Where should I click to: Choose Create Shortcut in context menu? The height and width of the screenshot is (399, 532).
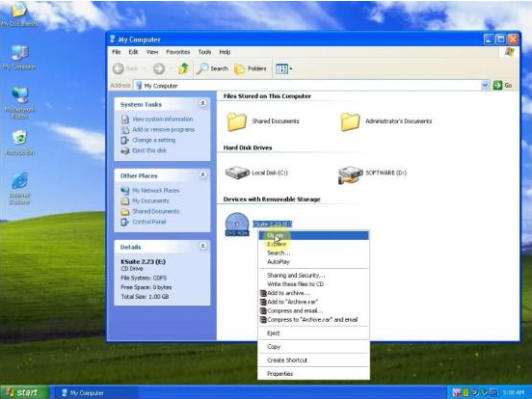(x=313, y=360)
